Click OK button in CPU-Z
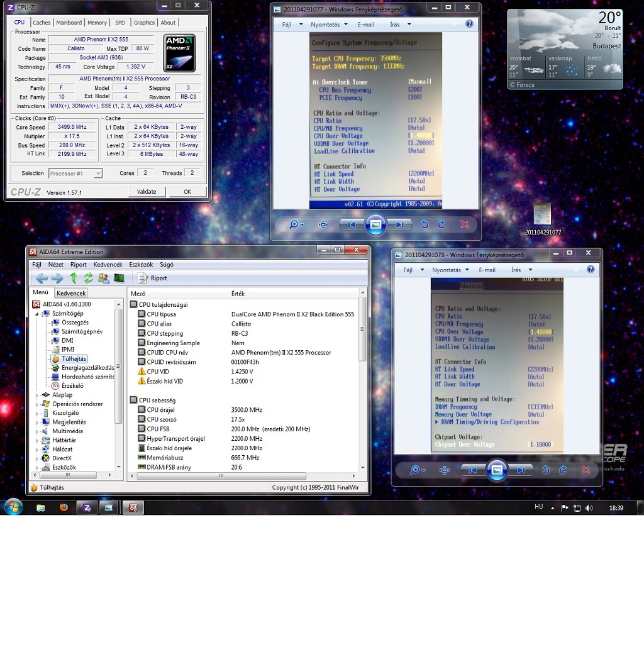The width and height of the screenshot is (644, 652). click(x=187, y=192)
